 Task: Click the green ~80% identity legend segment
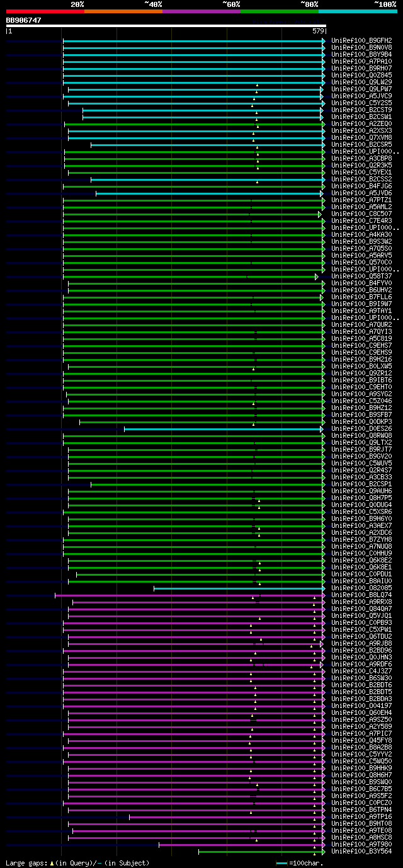(x=280, y=11)
